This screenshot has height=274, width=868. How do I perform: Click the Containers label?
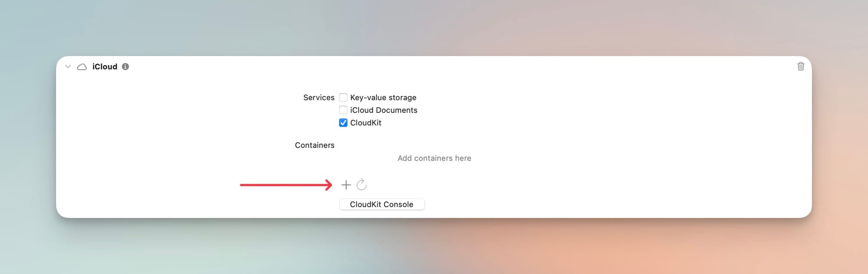click(314, 145)
